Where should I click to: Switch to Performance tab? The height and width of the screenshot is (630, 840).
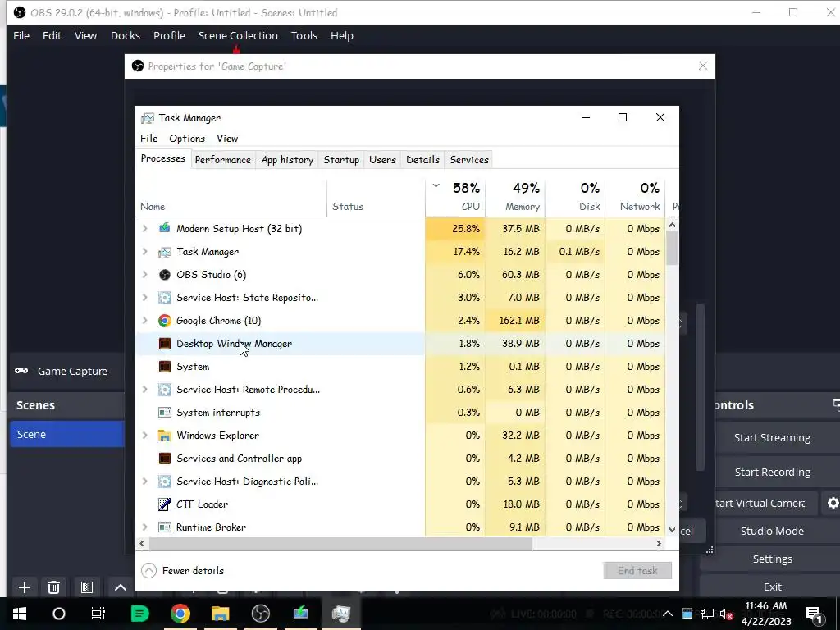pos(223,160)
